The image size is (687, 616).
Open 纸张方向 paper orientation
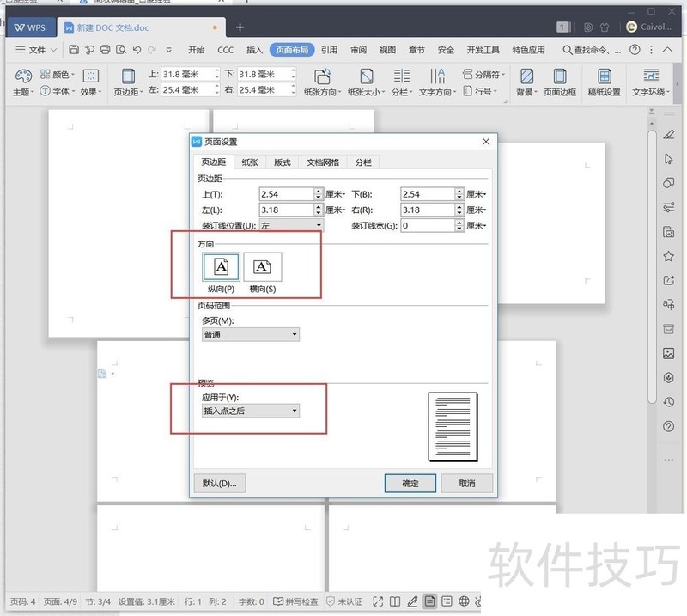(x=322, y=82)
